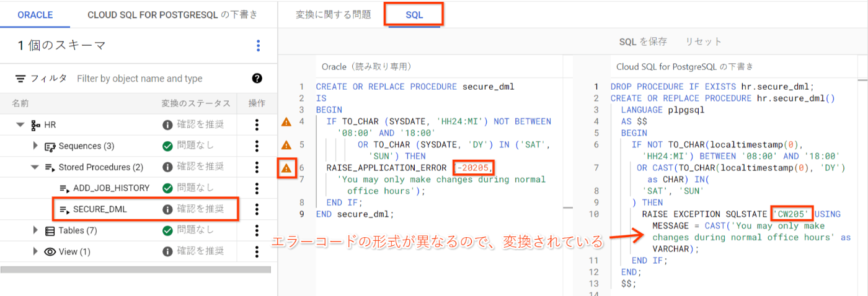This screenshot has width=868, height=296.
Task: Click Cloud SQL for PostgreSQL の下書き editor title
Action: tap(684, 66)
